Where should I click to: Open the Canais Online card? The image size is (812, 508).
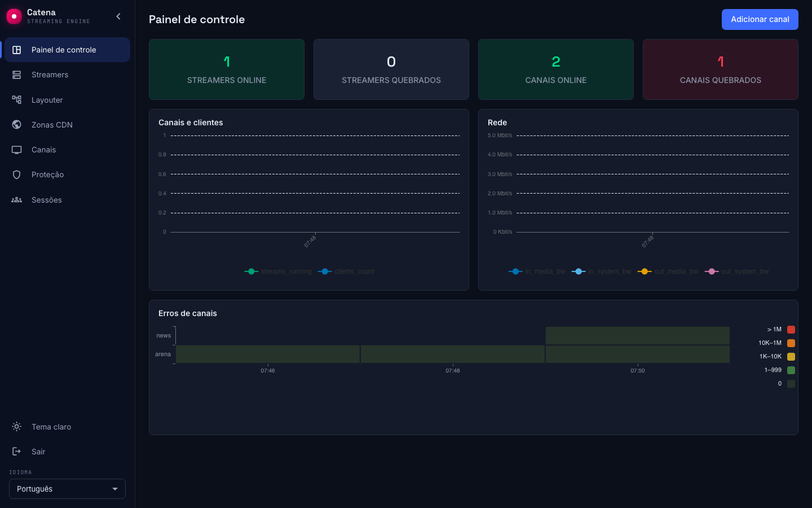click(556, 69)
